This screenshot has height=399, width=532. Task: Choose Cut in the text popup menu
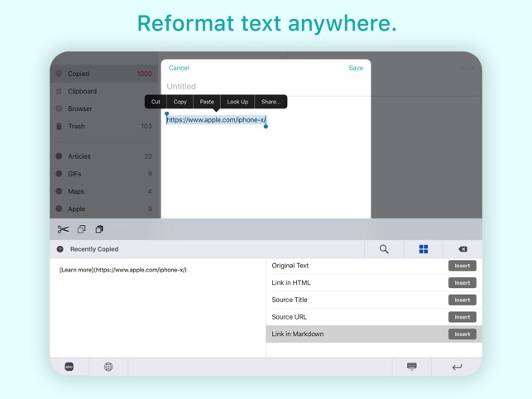pos(156,102)
